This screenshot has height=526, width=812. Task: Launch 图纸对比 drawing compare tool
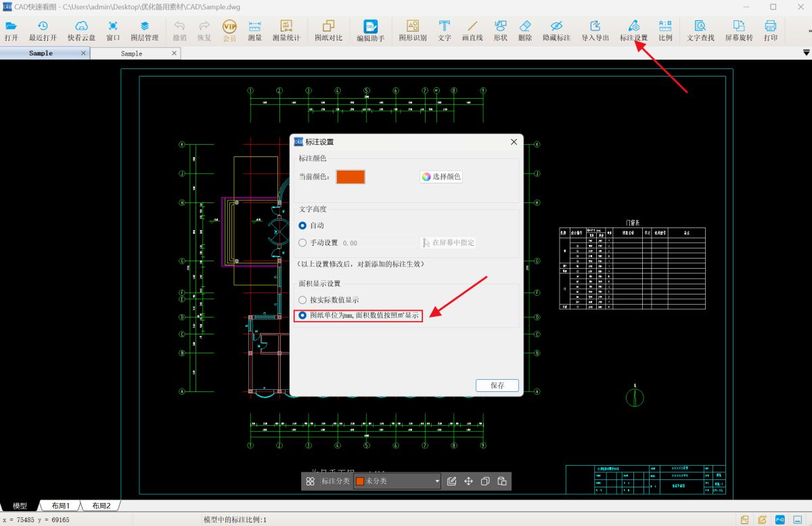pos(329,31)
